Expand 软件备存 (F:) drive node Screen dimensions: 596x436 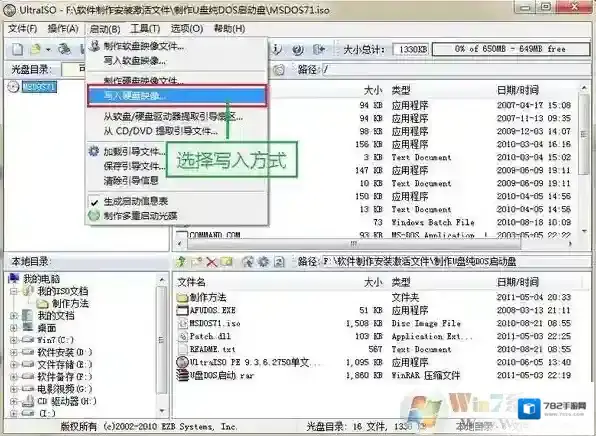tap(14, 377)
